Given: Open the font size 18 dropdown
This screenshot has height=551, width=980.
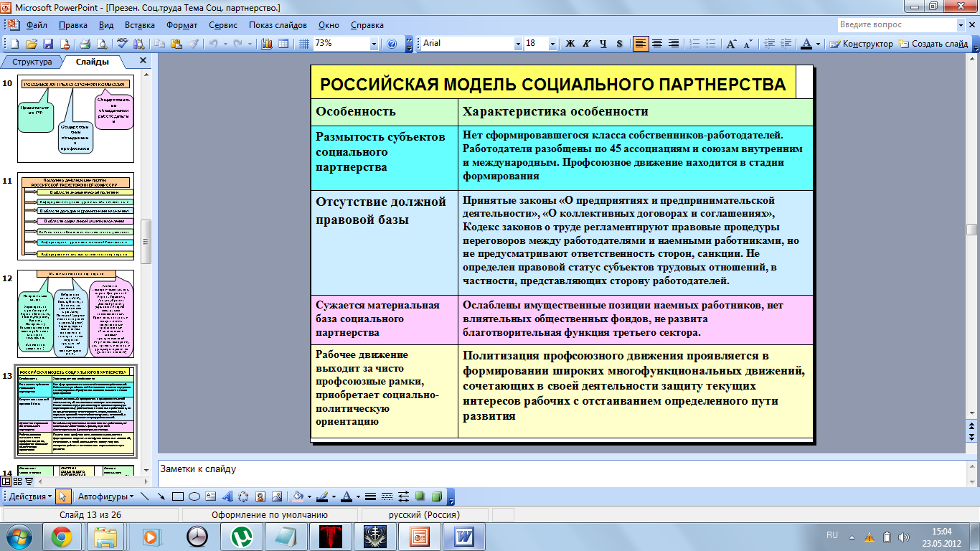Looking at the screenshot, I should tap(553, 44).
